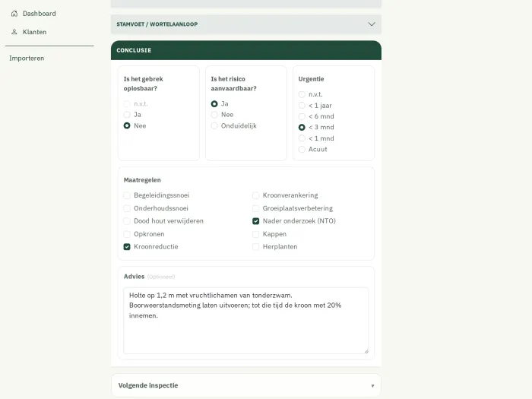This screenshot has height=399, width=532.
Task: Click the Maatregelen heading
Action: [x=142, y=180]
